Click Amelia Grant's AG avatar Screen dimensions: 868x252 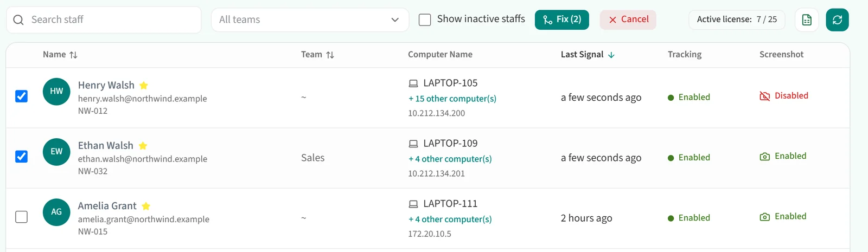(56, 212)
